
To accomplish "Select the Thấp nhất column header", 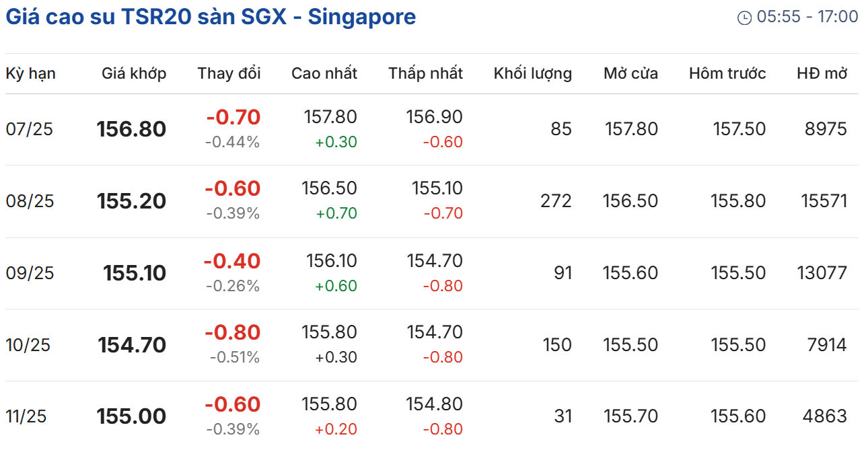I will coord(425,73).
